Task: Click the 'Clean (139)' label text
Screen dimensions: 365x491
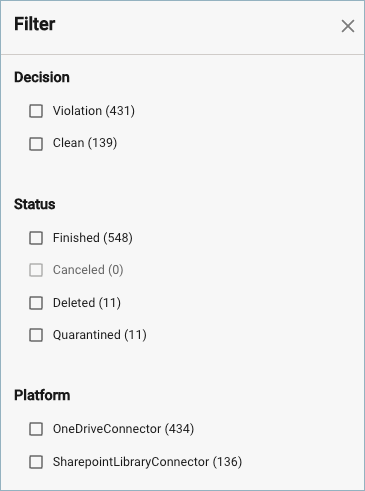Action: pos(85,143)
